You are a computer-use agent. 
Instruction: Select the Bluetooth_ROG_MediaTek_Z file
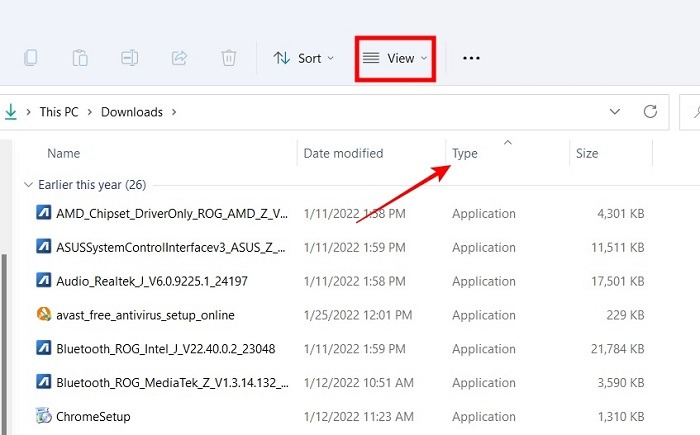[172, 383]
